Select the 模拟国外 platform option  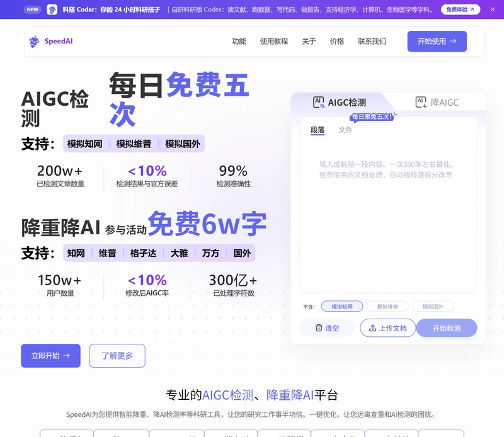[x=433, y=307]
